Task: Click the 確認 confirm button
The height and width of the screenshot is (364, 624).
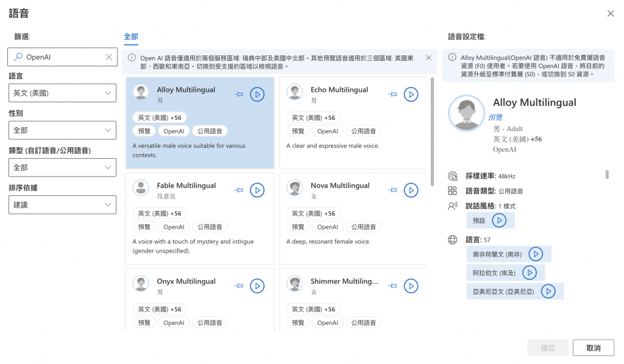Action: click(x=548, y=348)
